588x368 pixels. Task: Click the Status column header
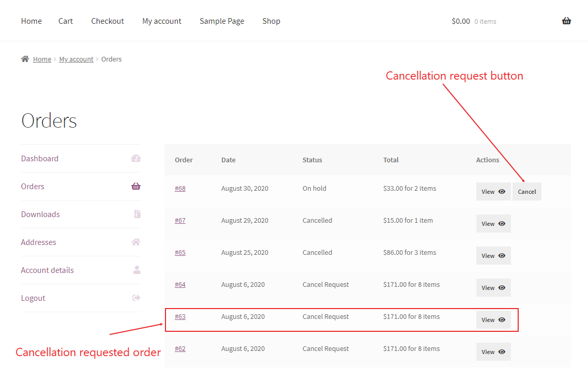tap(312, 160)
